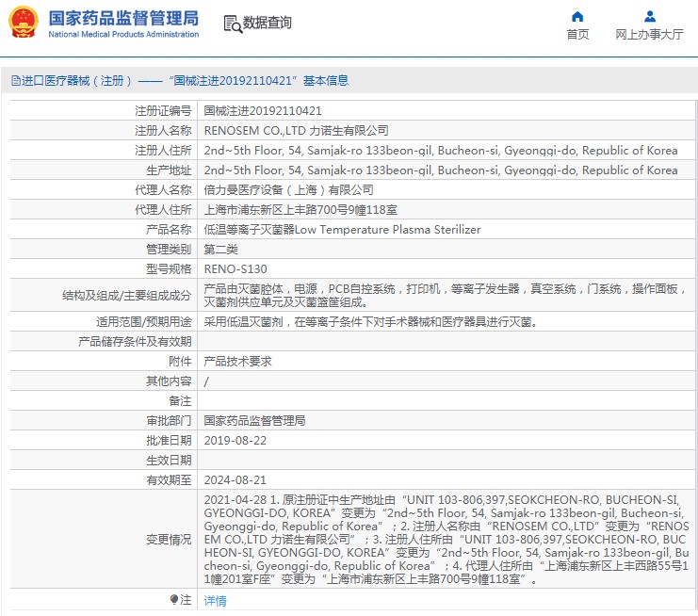The image size is (698, 616).
Task: Click the 批准日期 row label
Action: [x=169, y=441]
